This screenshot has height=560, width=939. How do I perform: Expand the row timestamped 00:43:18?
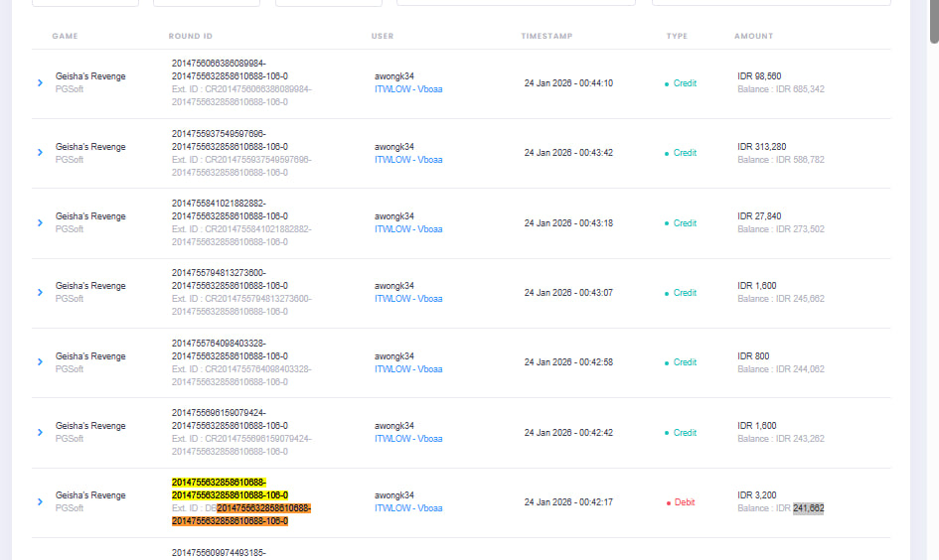(x=40, y=222)
